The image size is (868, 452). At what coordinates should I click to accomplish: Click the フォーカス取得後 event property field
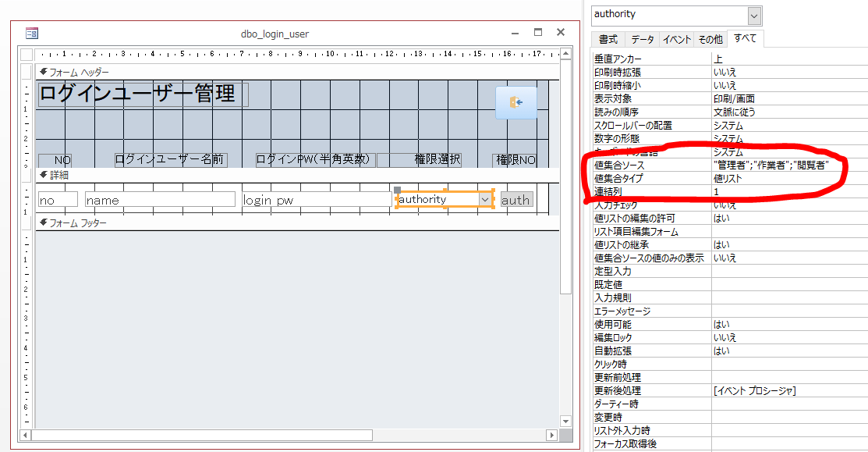[x=789, y=444]
